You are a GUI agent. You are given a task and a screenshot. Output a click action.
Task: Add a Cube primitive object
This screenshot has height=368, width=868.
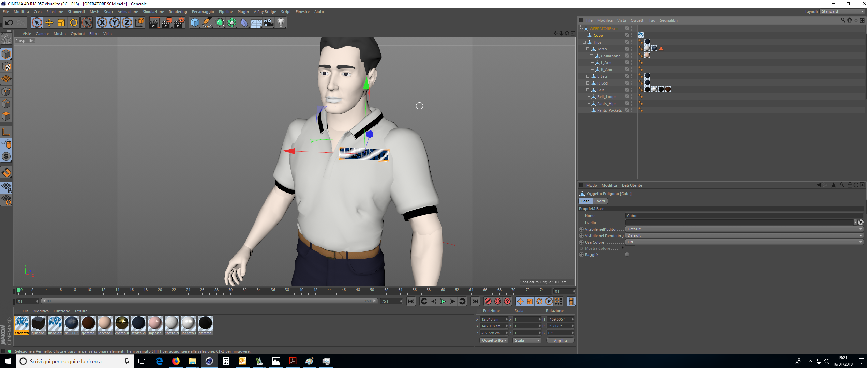click(x=195, y=23)
